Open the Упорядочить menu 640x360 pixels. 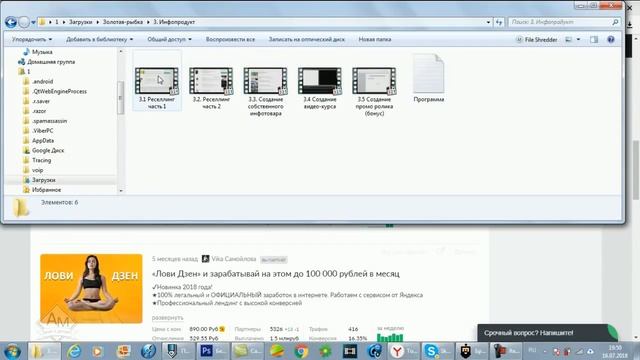(32, 40)
